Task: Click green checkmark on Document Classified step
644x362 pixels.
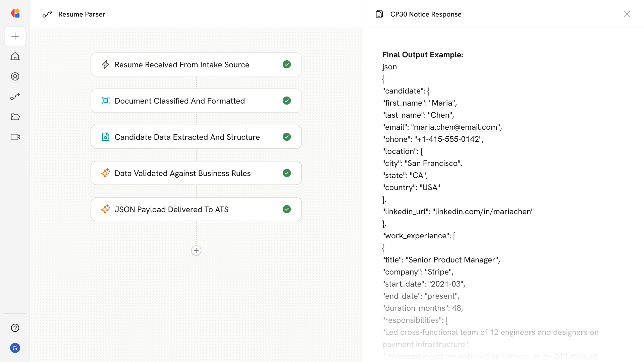Action: click(x=286, y=101)
